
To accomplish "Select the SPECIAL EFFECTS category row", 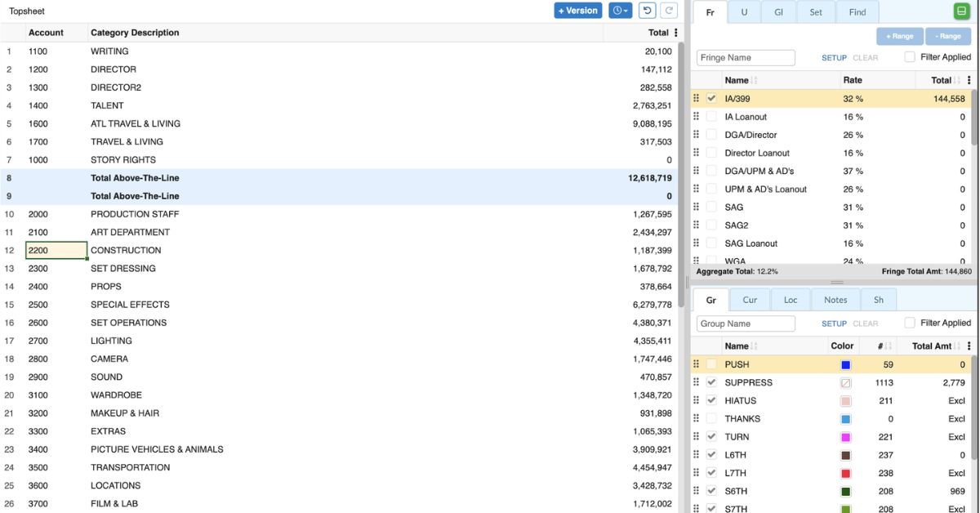I will coord(339,305).
